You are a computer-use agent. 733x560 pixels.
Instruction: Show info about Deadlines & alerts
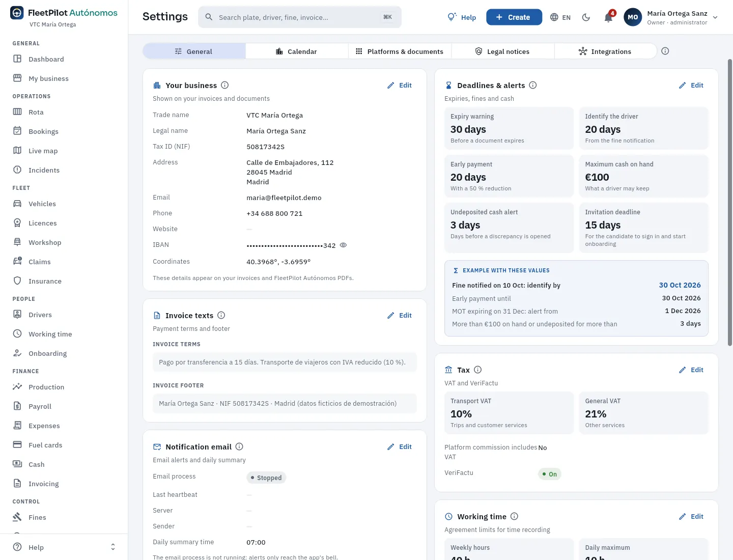[533, 86]
